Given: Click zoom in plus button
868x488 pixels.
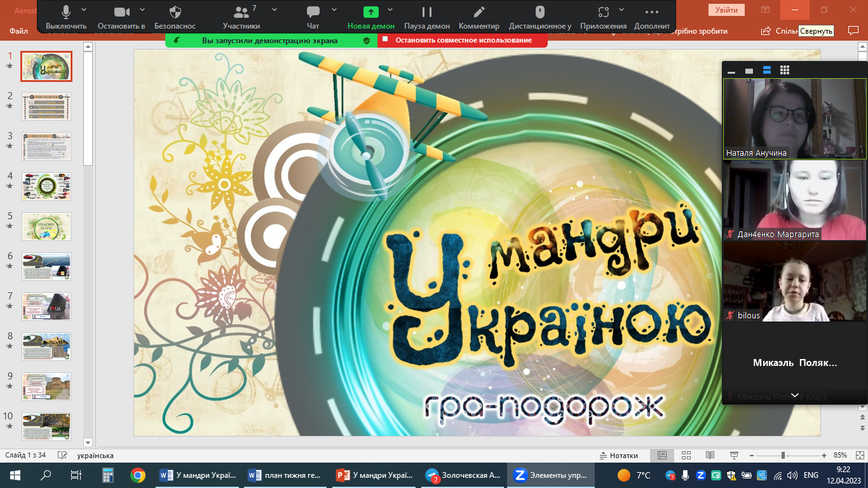Looking at the screenshot, I should pyautogui.click(x=824, y=456).
